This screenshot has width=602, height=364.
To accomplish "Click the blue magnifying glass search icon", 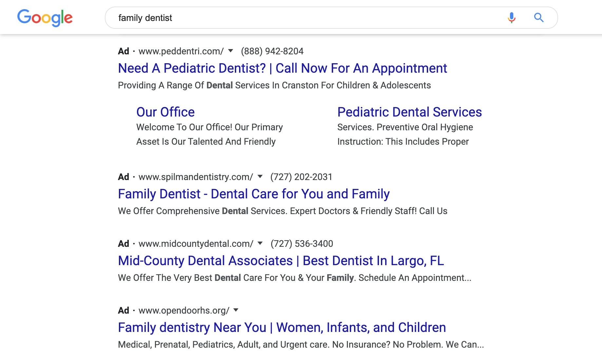I will pos(539,18).
